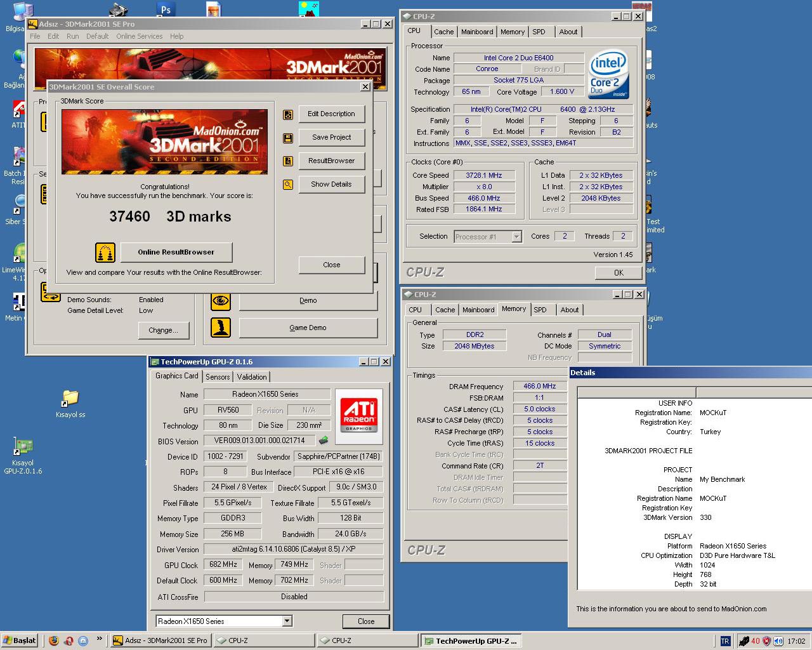Open the File menu in 3DMark2001
812x650 pixels.
35,36
